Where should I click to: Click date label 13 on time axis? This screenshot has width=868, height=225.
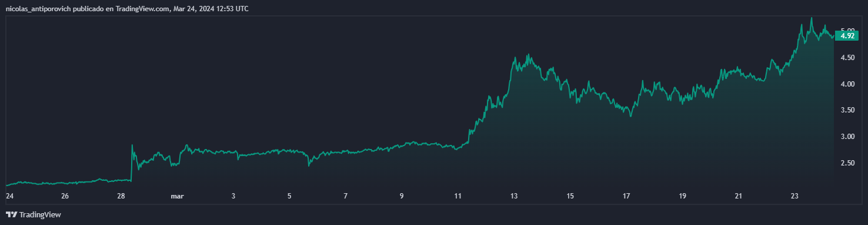pyautogui.click(x=514, y=196)
